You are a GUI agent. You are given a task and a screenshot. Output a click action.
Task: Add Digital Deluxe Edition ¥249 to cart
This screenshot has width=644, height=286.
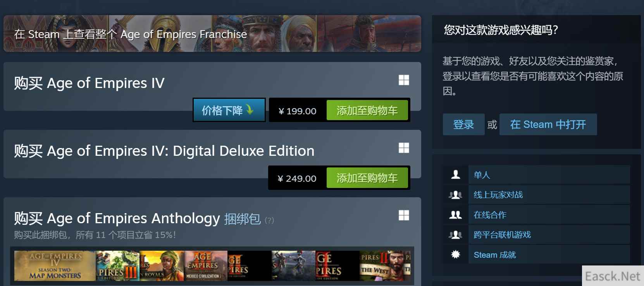367,178
